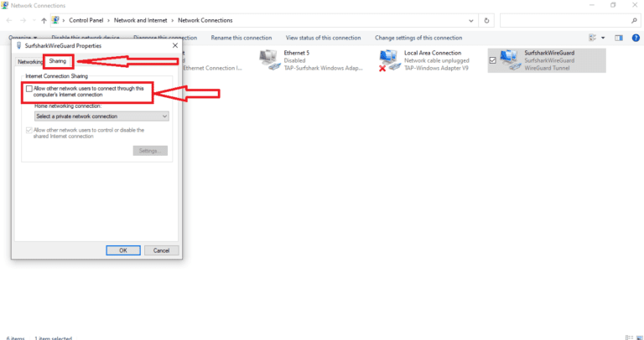Refresh the Network Connections view

click(x=486, y=20)
